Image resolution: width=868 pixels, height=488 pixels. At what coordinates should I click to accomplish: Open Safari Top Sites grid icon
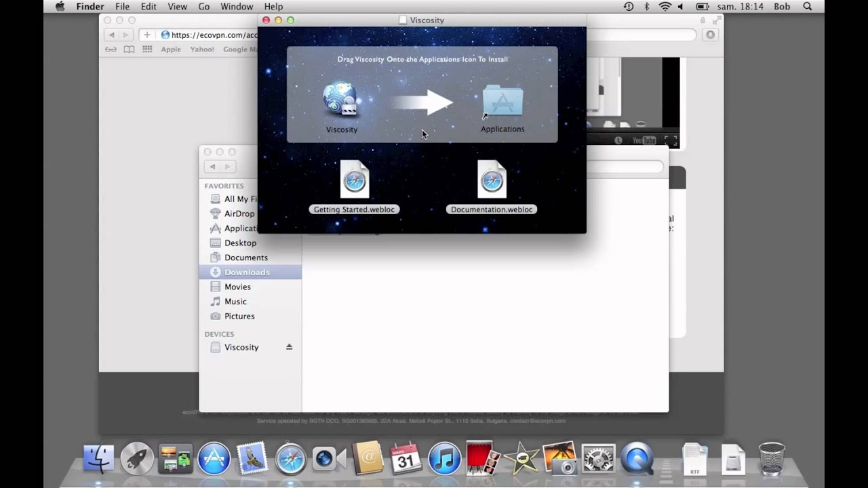pyautogui.click(x=146, y=49)
